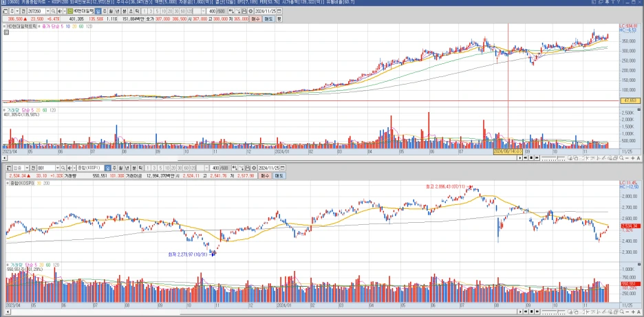Select monthly 월 period in upper chart toolbar
644x317 pixels.
coord(111,11)
